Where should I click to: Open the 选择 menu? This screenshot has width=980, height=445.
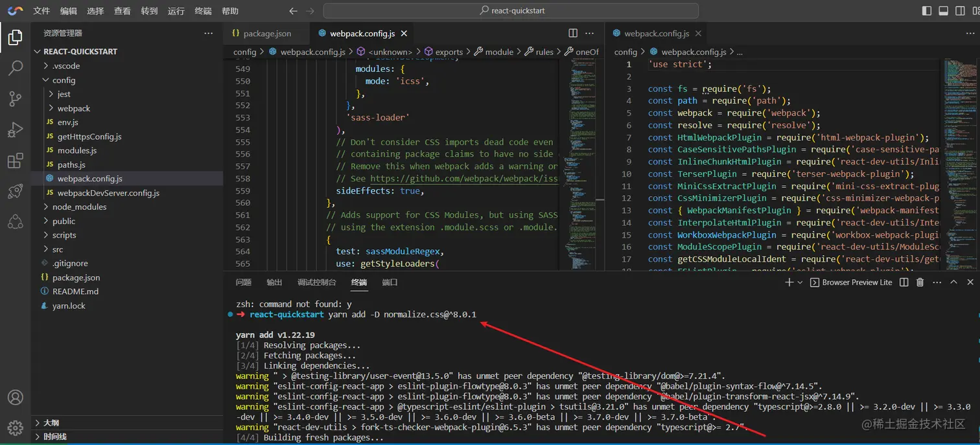95,11
